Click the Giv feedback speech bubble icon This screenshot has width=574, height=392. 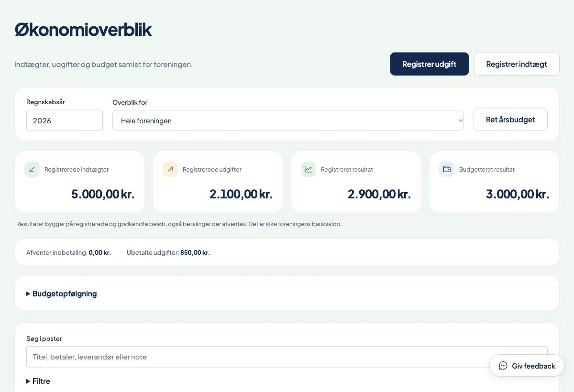click(x=503, y=366)
